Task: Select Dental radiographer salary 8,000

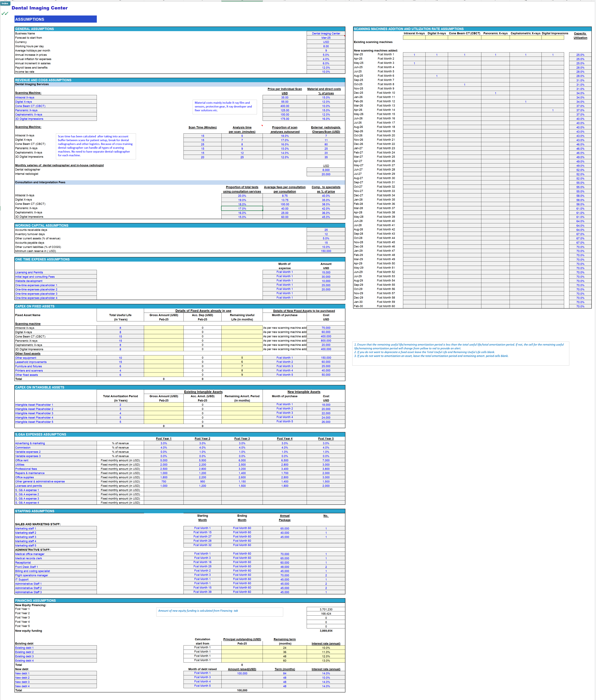Action: coord(326,170)
